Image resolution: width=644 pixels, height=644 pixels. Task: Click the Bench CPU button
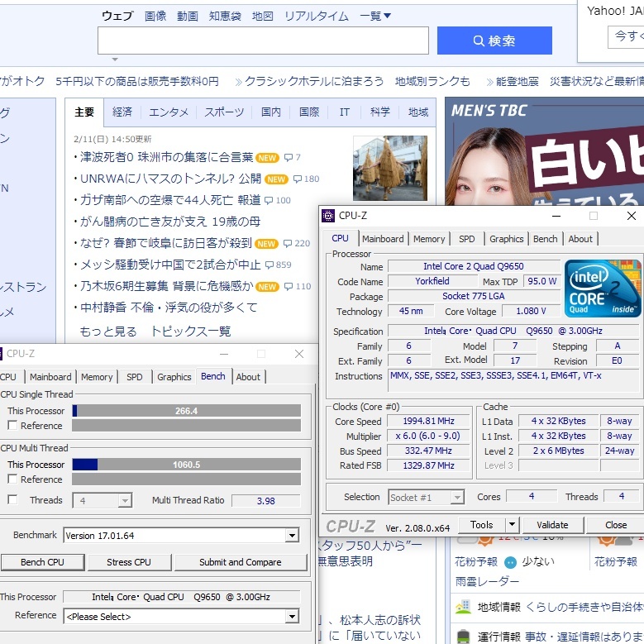tap(42, 562)
